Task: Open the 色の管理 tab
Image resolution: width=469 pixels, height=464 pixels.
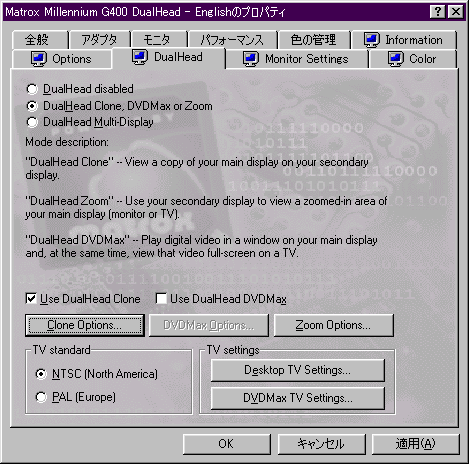Action: 314,40
